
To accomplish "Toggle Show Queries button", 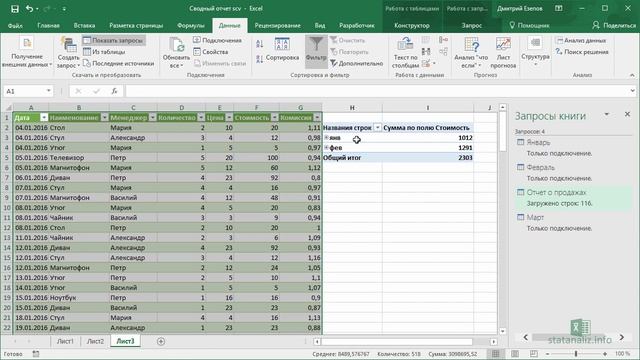I will click(x=113, y=40).
